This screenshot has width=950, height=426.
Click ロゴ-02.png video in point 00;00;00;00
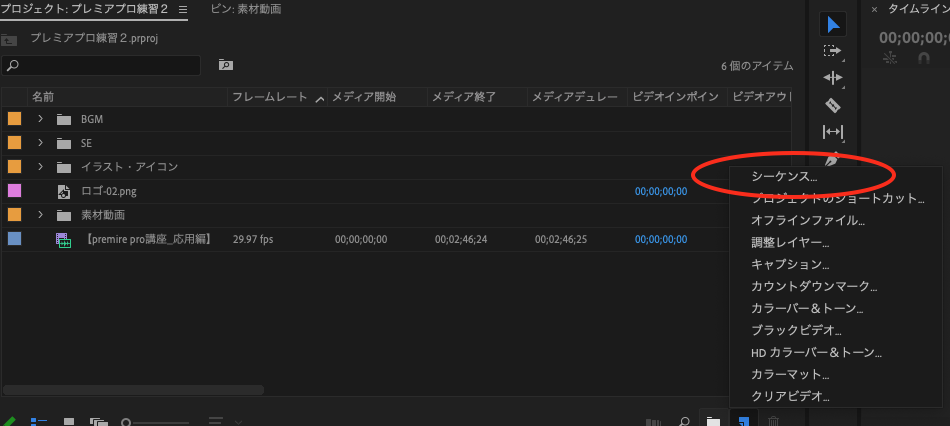click(661, 191)
